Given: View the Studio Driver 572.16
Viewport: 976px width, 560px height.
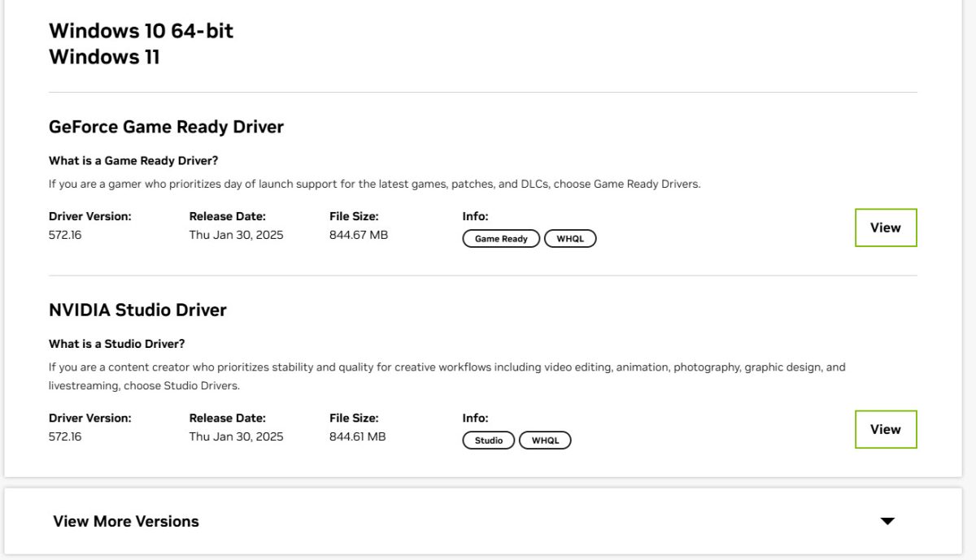Looking at the screenshot, I should coord(885,429).
